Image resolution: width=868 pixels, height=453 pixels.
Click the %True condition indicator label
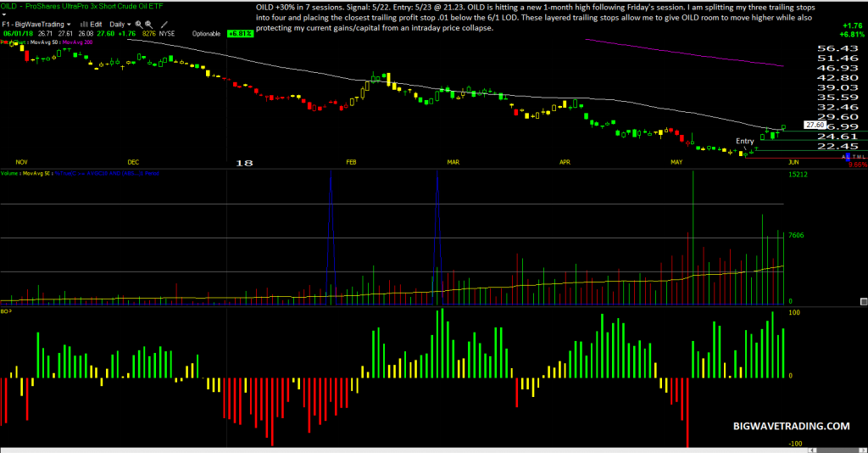pos(107,173)
